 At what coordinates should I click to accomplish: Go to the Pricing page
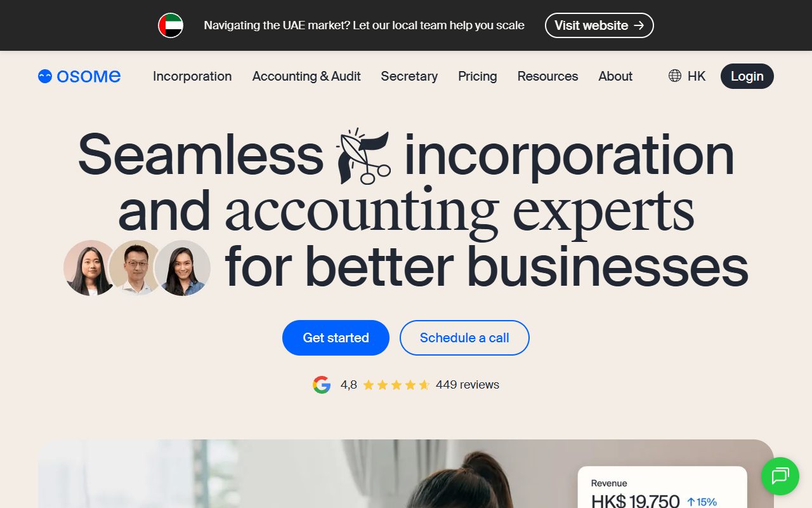[x=478, y=76]
